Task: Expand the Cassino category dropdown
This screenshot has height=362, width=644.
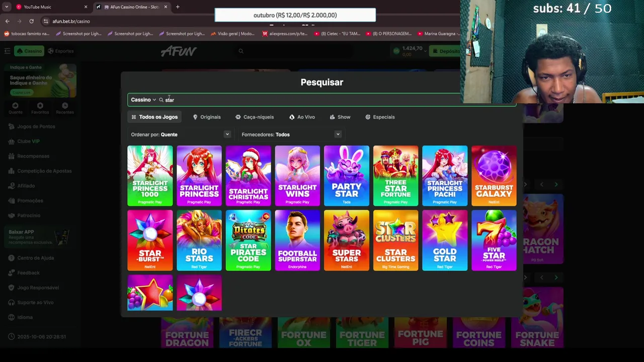Action: [143, 100]
